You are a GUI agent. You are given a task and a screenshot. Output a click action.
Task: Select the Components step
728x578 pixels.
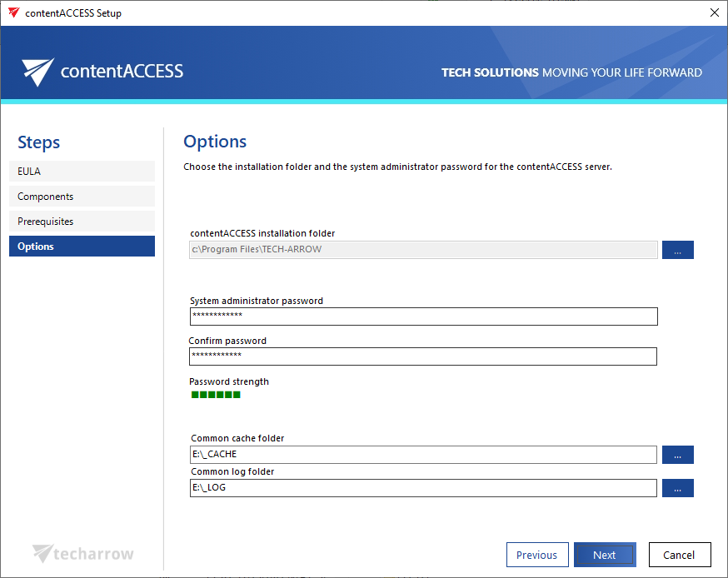point(82,196)
